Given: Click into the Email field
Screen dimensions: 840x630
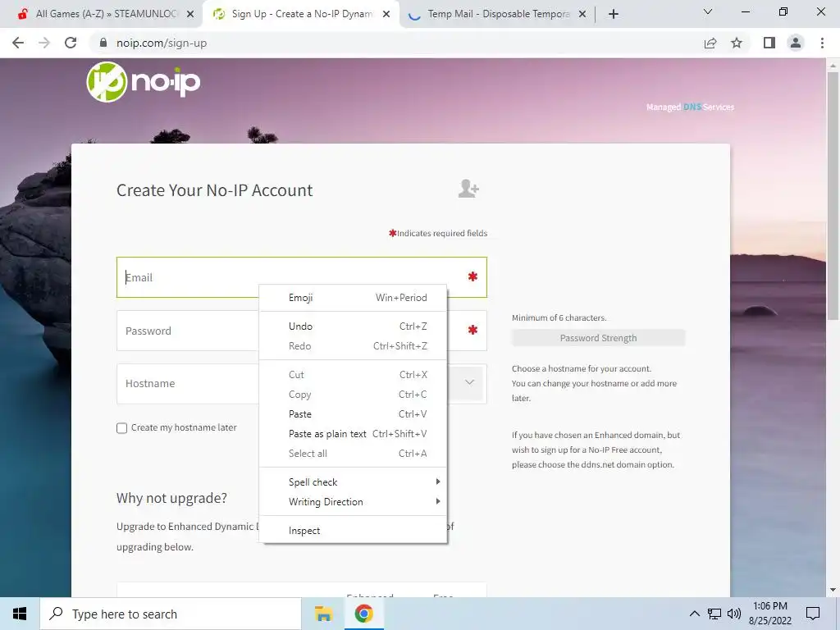Looking at the screenshot, I should 302,277.
